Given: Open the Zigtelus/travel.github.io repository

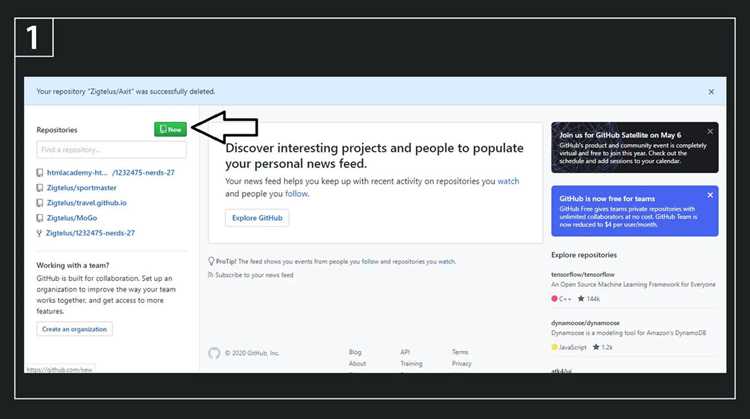Looking at the screenshot, I should [87, 203].
